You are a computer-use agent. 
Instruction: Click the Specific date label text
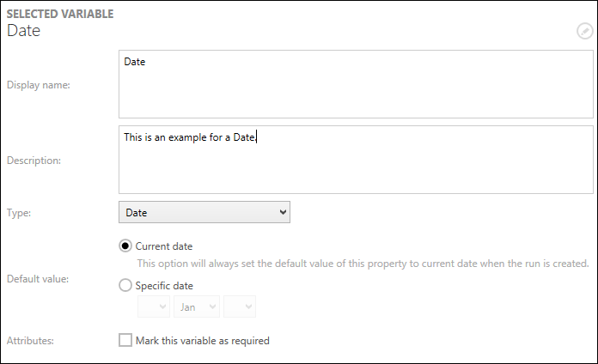[164, 286]
